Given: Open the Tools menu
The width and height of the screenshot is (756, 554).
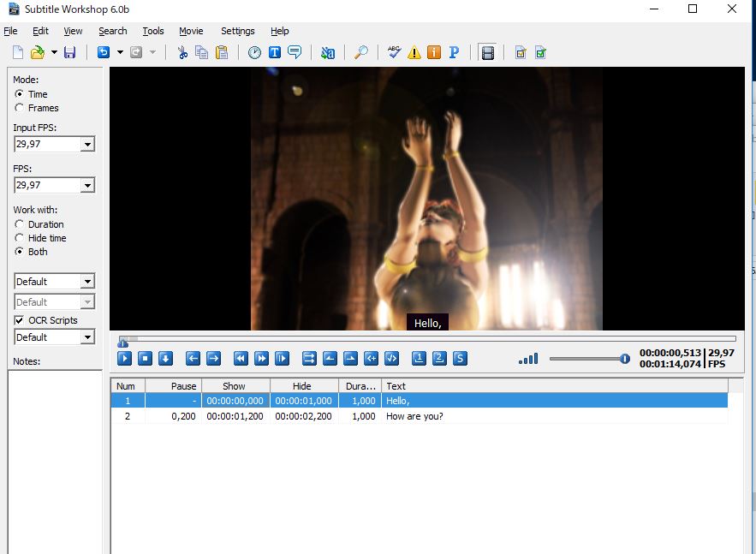Looking at the screenshot, I should point(153,31).
